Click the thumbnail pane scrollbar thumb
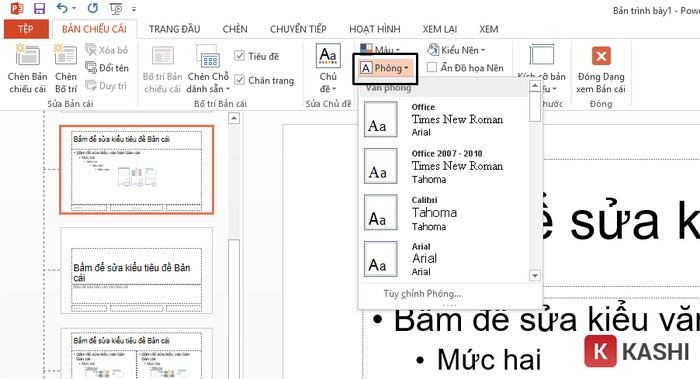Screen dimensions: 700x379 pos(234,308)
